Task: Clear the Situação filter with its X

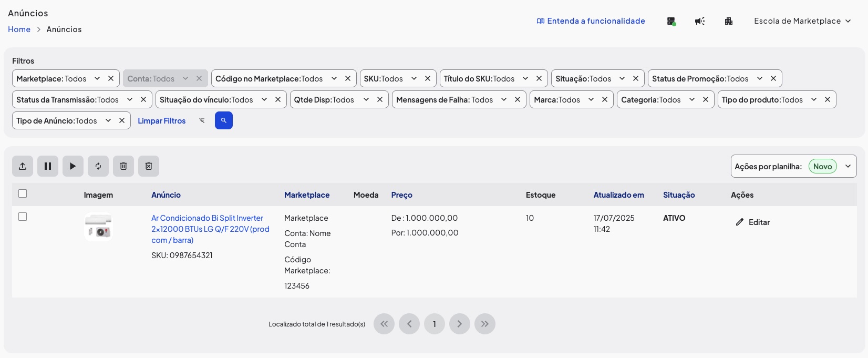Action: click(x=636, y=78)
